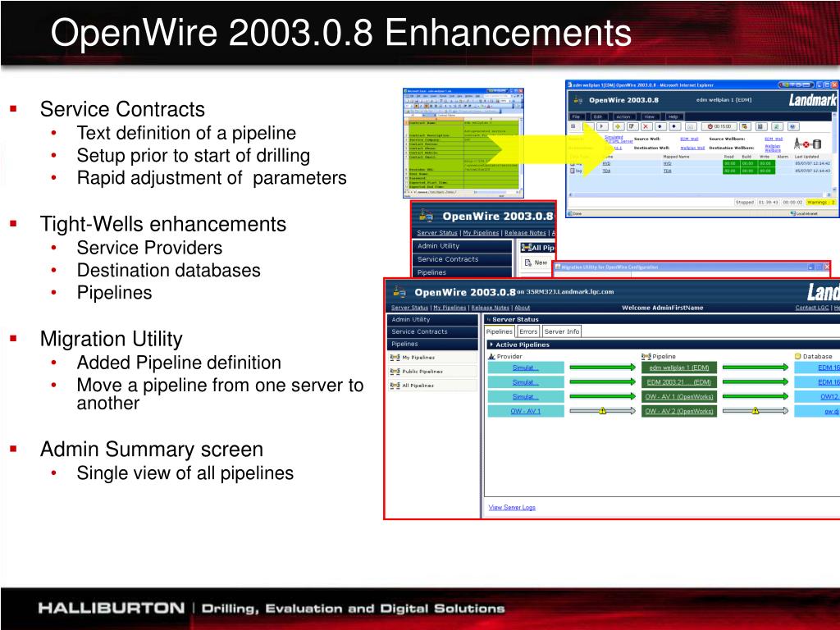The height and width of the screenshot is (630, 840).
Task: Click the stop square icon in pipeline toolbar
Action: 573,126
